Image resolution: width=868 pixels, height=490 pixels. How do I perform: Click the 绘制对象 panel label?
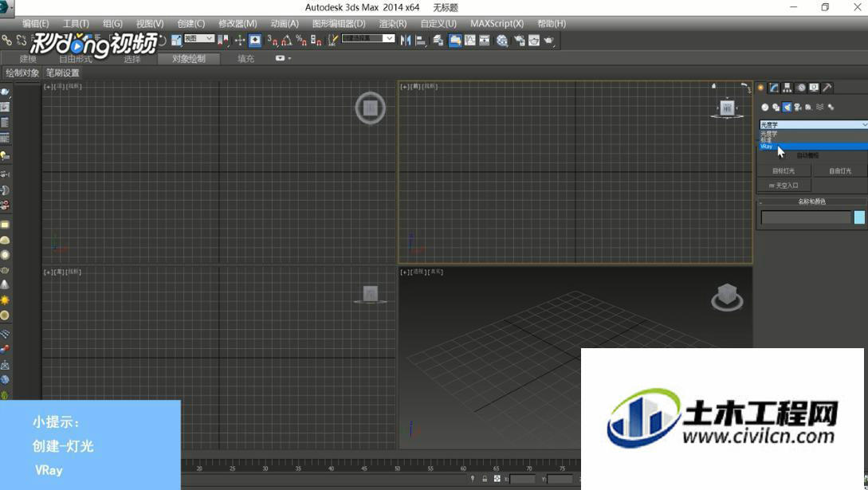click(x=22, y=73)
